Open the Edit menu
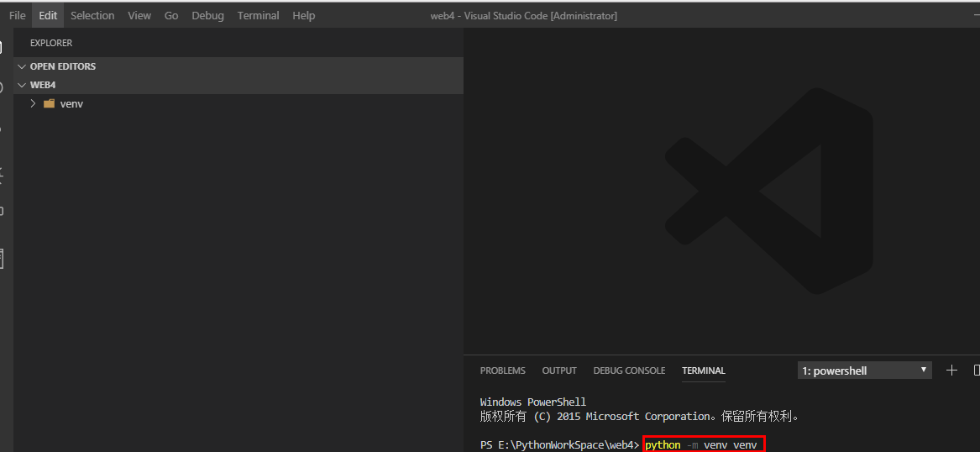980x452 pixels. (x=48, y=16)
